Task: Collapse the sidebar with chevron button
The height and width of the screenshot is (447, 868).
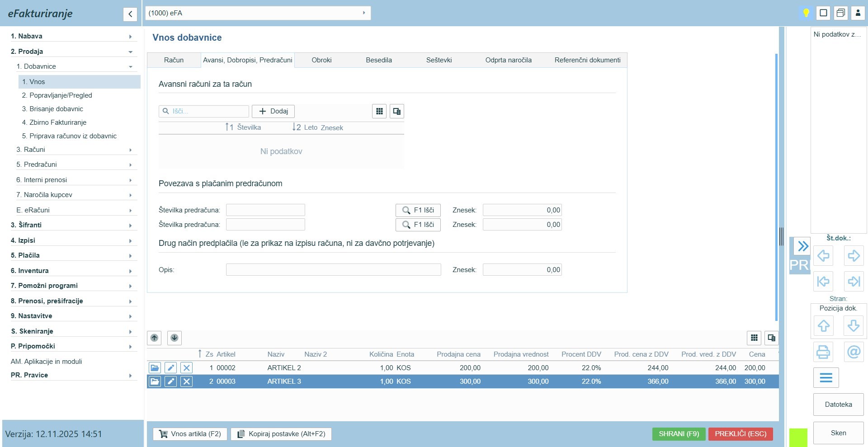Action: pos(130,14)
